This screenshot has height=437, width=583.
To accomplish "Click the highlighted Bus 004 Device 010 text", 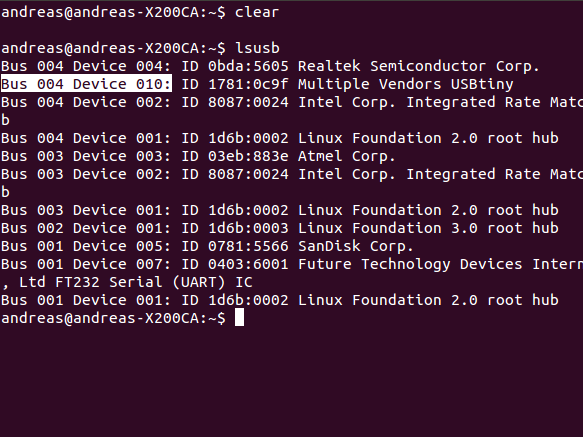I will 86,84.
